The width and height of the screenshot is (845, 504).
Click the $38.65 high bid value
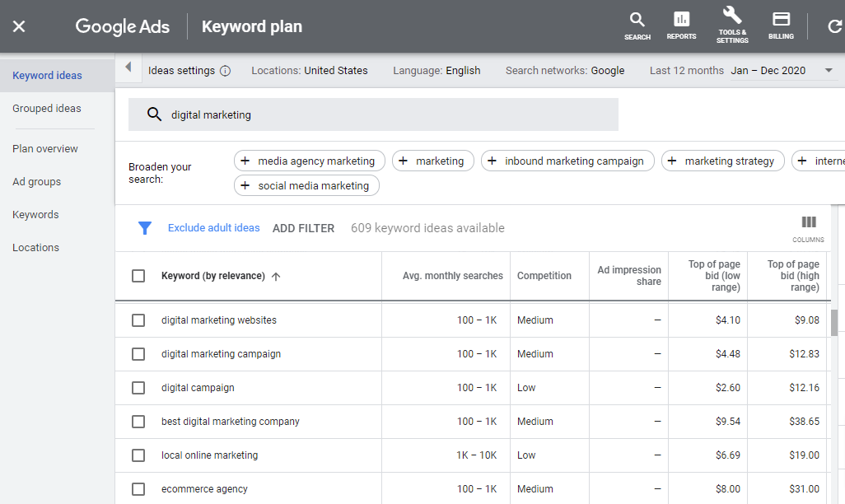coord(804,422)
